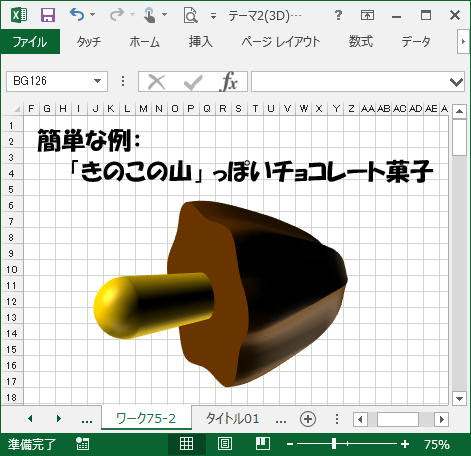Undo the last action
The width and height of the screenshot is (471, 456).
[77, 15]
